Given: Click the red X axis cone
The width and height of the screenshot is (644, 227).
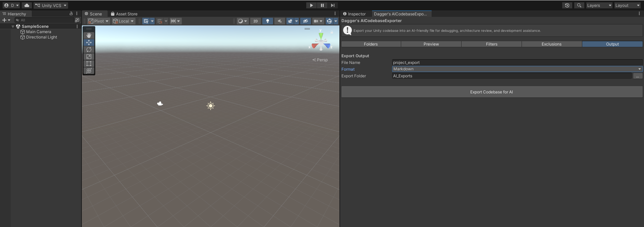Looking at the screenshot, I should coord(315,46).
